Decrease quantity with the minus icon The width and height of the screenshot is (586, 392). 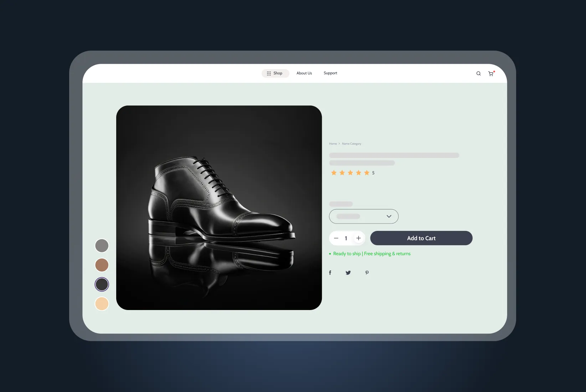(x=336, y=238)
